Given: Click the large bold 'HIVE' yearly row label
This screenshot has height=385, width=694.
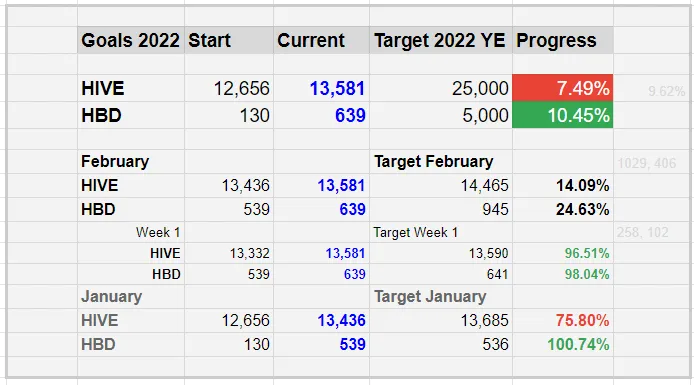Looking at the screenshot, I should tap(103, 88).
